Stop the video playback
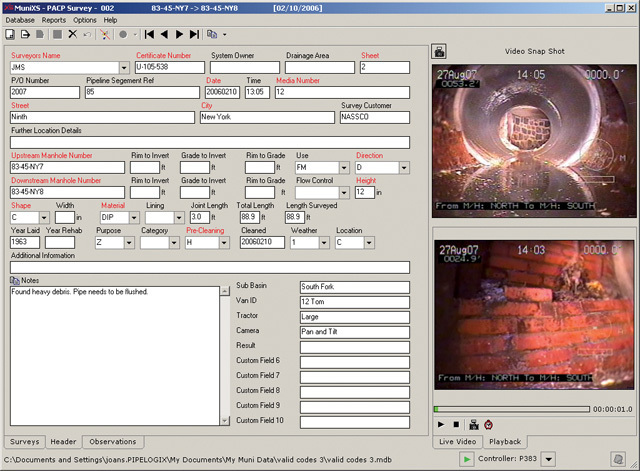This screenshot has height=471, width=640. pos(456,423)
